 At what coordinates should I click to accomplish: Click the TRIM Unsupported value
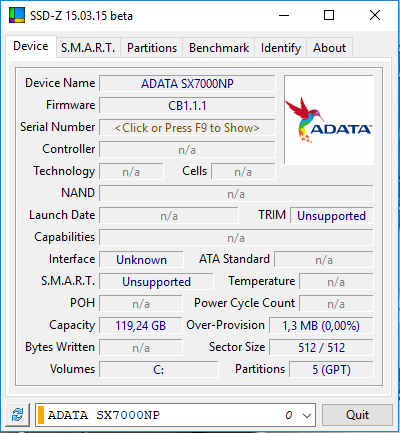pyautogui.click(x=332, y=216)
